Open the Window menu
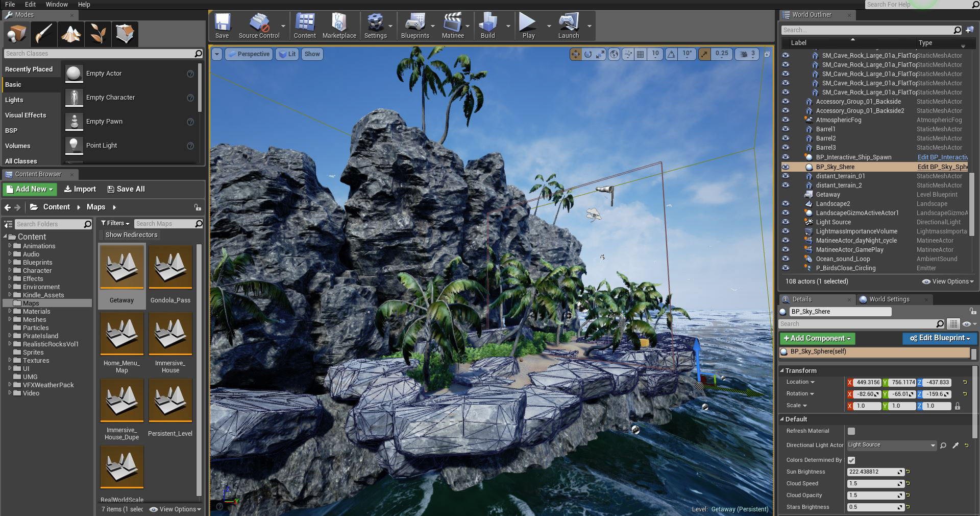 (57, 4)
